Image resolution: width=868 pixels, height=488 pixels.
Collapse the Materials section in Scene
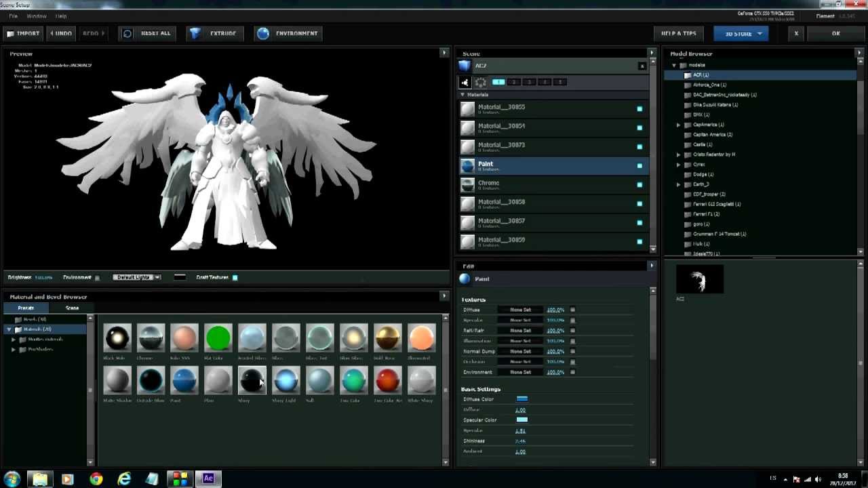click(x=462, y=95)
